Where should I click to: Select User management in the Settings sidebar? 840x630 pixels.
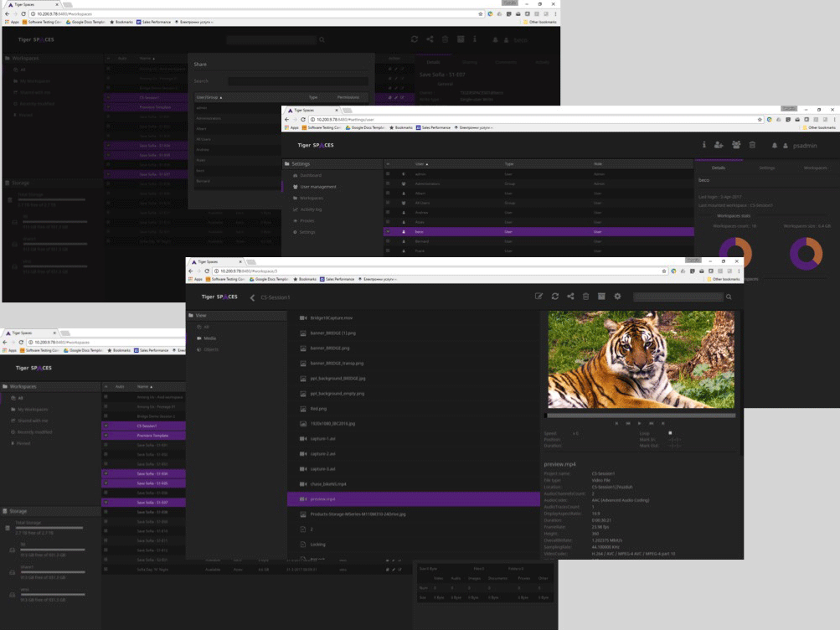(x=315, y=187)
